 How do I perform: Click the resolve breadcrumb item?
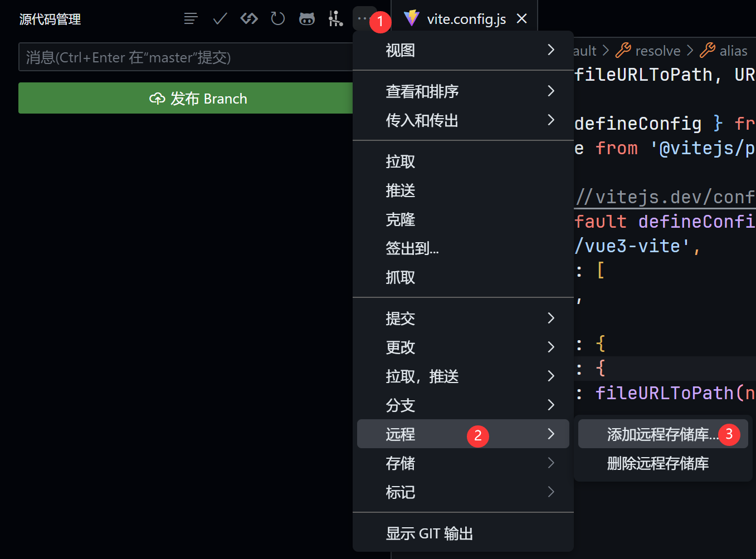pos(658,51)
